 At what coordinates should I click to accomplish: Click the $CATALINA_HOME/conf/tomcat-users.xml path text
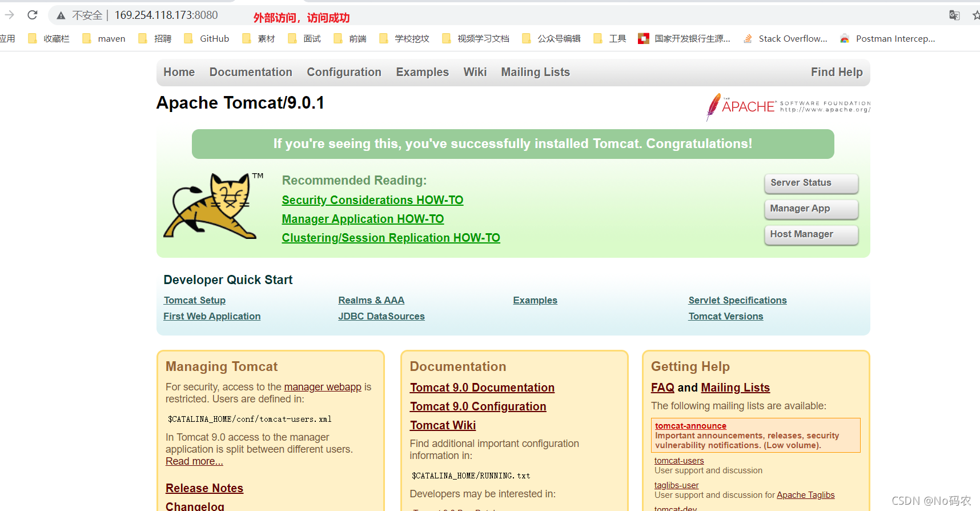click(250, 419)
